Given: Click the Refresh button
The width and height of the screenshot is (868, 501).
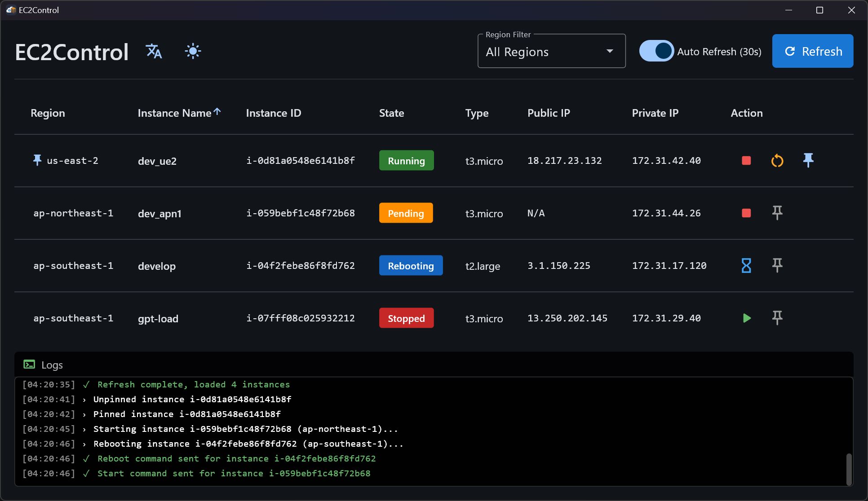Looking at the screenshot, I should tap(813, 51).
